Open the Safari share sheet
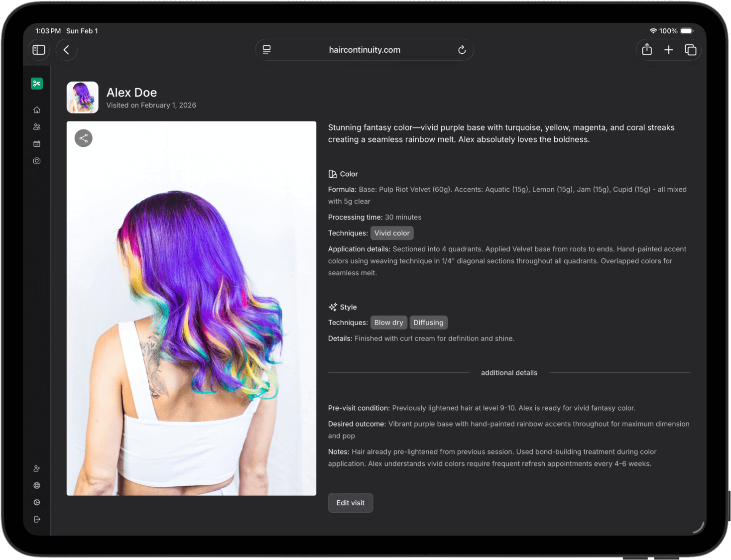Image resolution: width=731 pixels, height=560 pixels. point(647,50)
